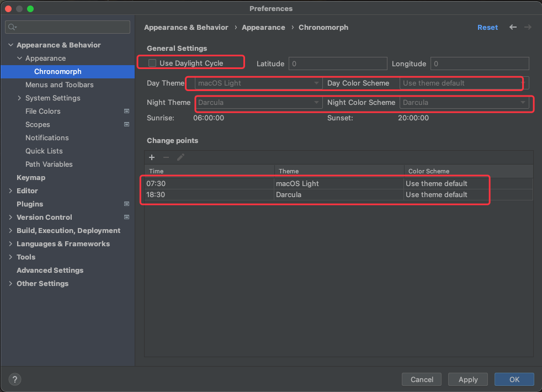Select the 07:30 change point row
The height and width of the screenshot is (392, 542).
[x=338, y=183]
